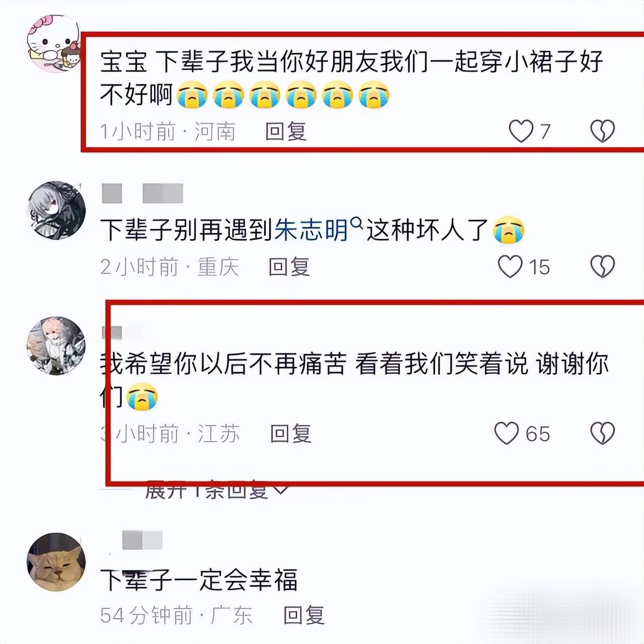644x644 pixels.
Task: Open the blurred username above the Chongqing comment
Action: click(142, 193)
